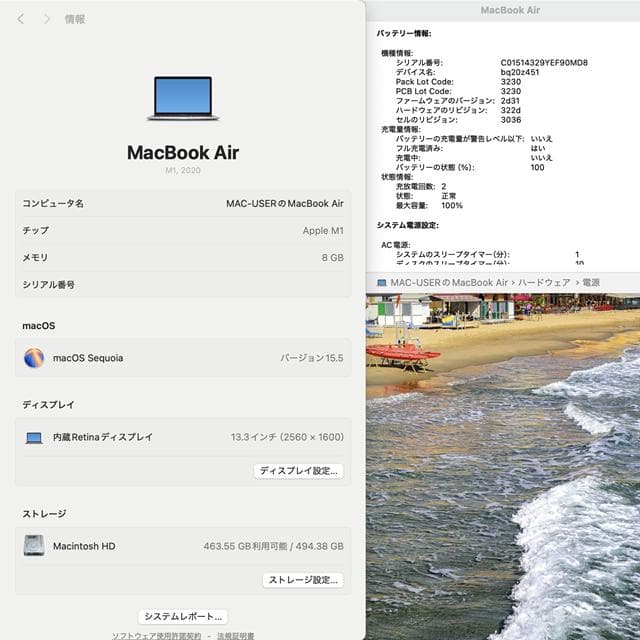Click device name value bq20z451
Image resolution: width=640 pixels, height=640 pixels.
pyautogui.click(x=520, y=72)
